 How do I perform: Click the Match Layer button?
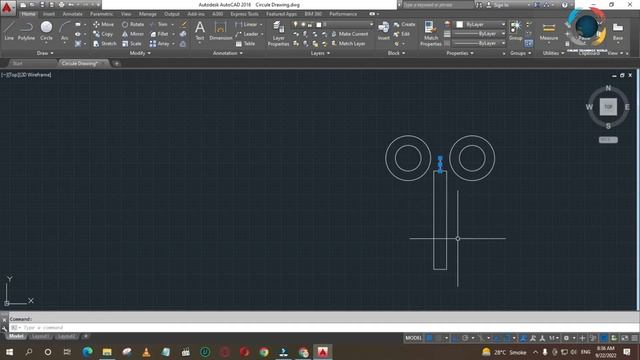point(348,44)
